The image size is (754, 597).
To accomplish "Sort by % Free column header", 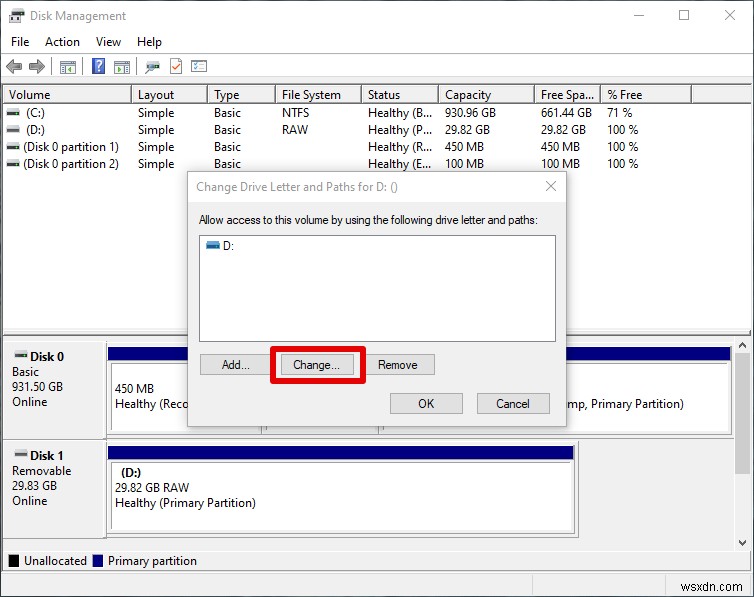I will (x=646, y=95).
